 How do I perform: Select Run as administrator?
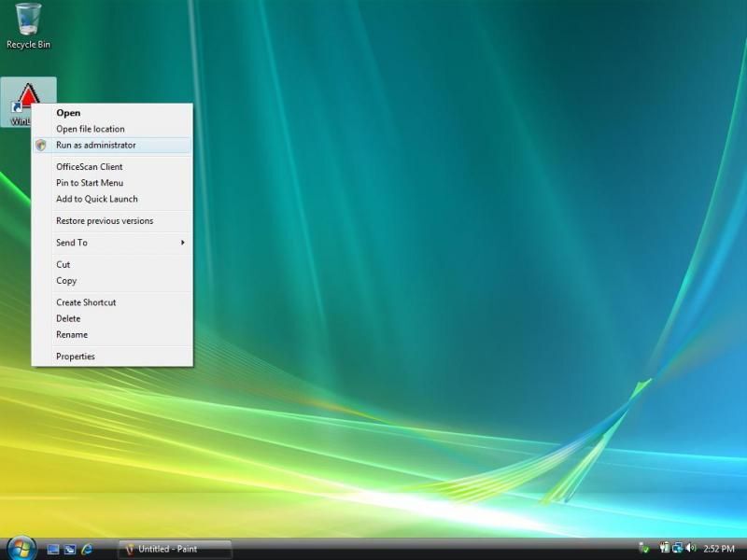(95, 146)
